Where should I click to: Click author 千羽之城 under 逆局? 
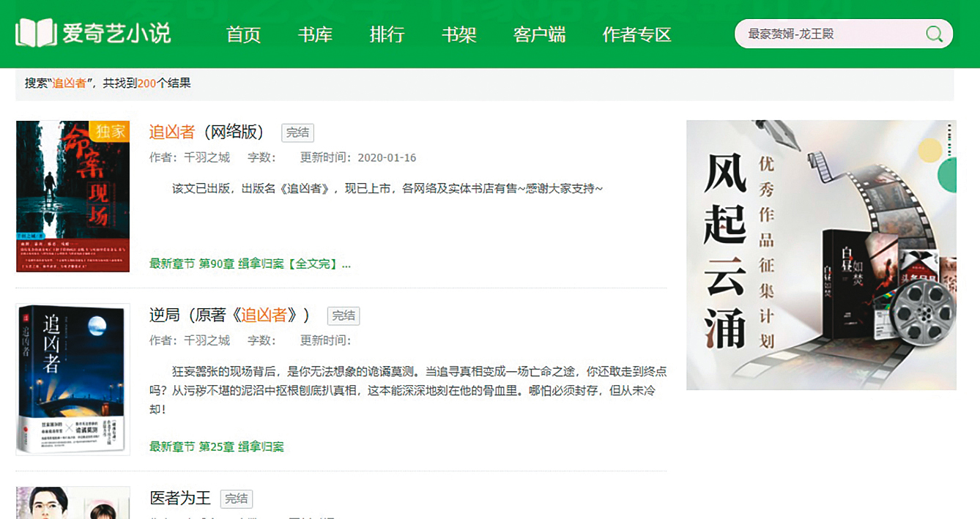(207, 340)
